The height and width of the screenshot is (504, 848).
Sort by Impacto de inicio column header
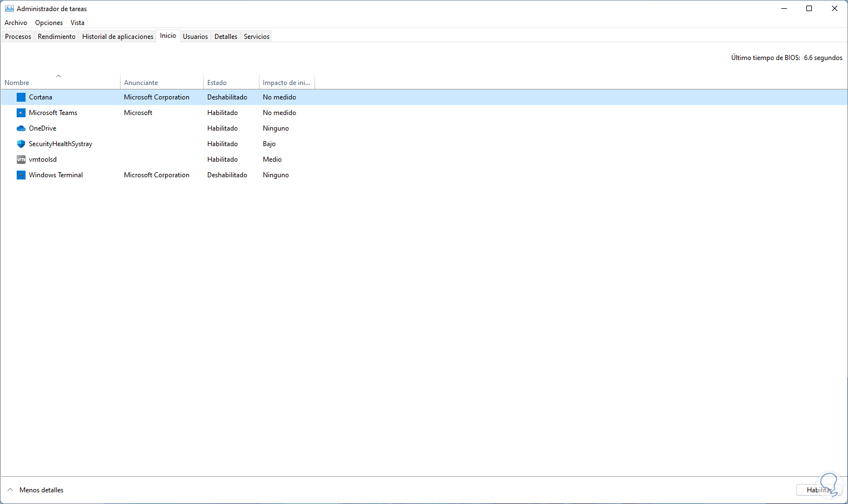[x=287, y=81]
